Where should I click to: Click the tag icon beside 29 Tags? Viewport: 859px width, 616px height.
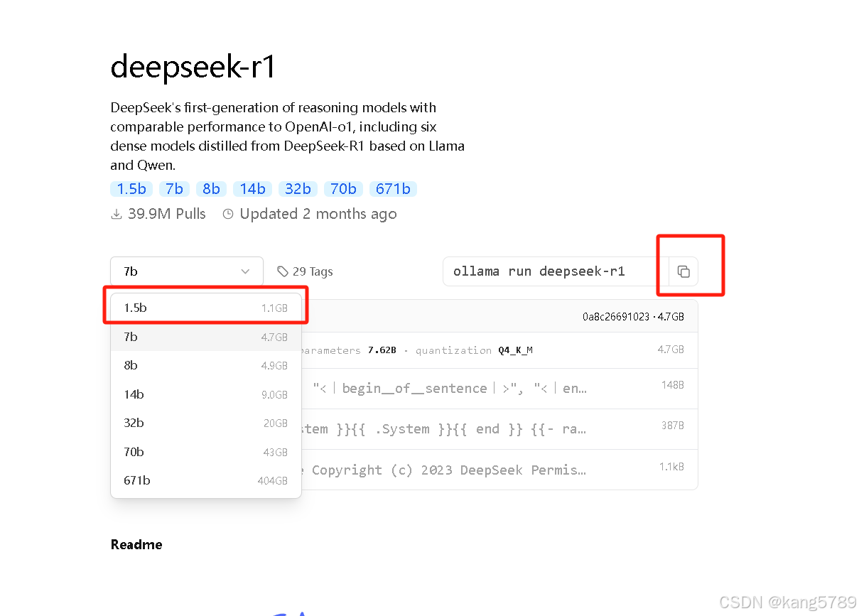coord(283,271)
